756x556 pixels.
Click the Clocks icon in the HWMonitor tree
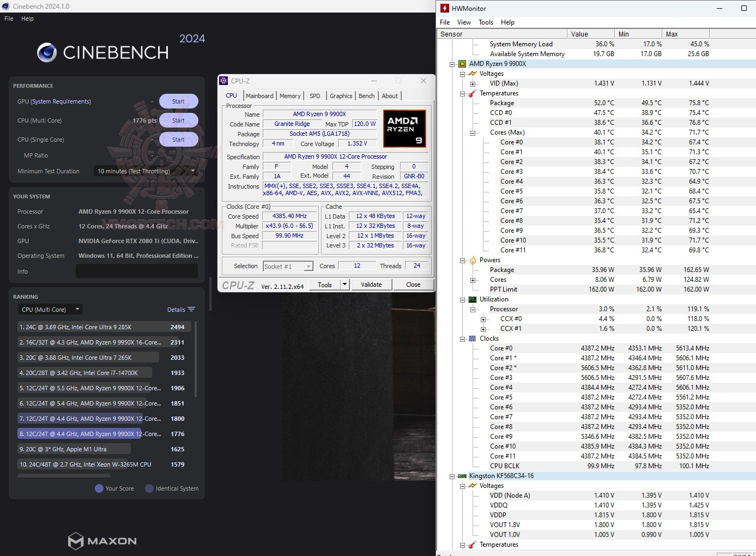coord(473,339)
